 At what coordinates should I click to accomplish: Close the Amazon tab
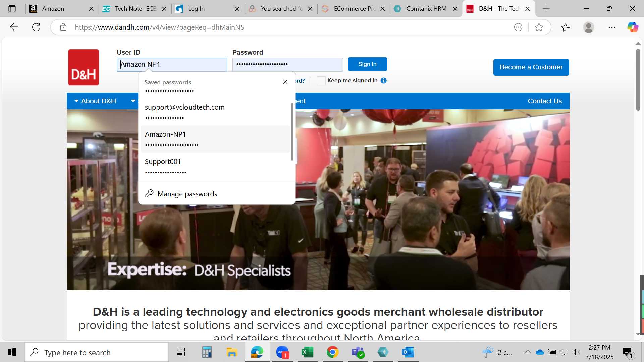(x=91, y=9)
